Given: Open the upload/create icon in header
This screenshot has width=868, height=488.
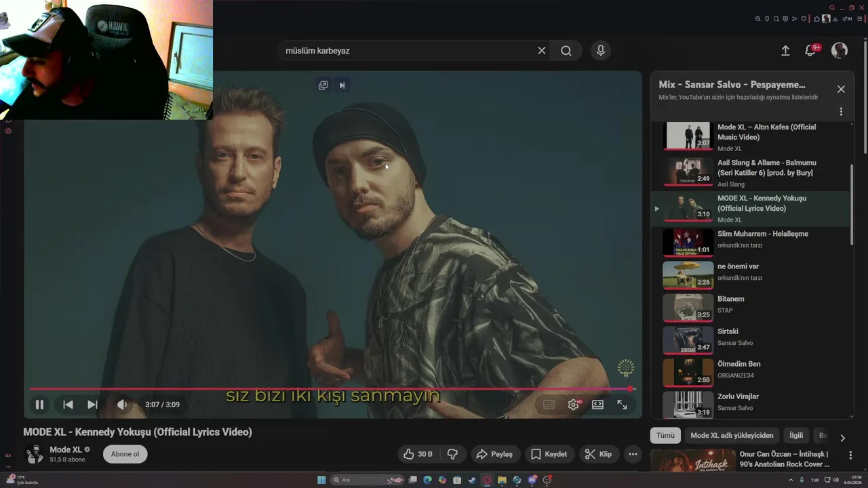Looking at the screenshot, I should [x=785, y=51].
